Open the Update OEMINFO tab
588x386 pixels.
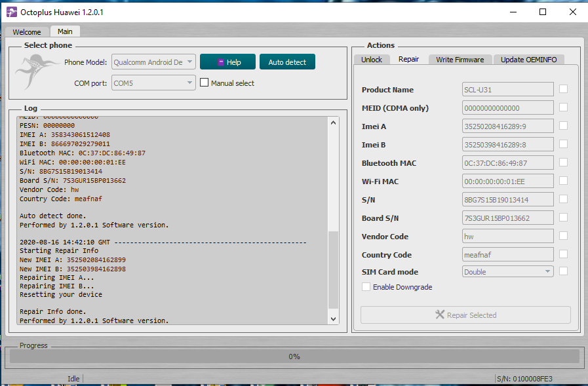[528, 60]
